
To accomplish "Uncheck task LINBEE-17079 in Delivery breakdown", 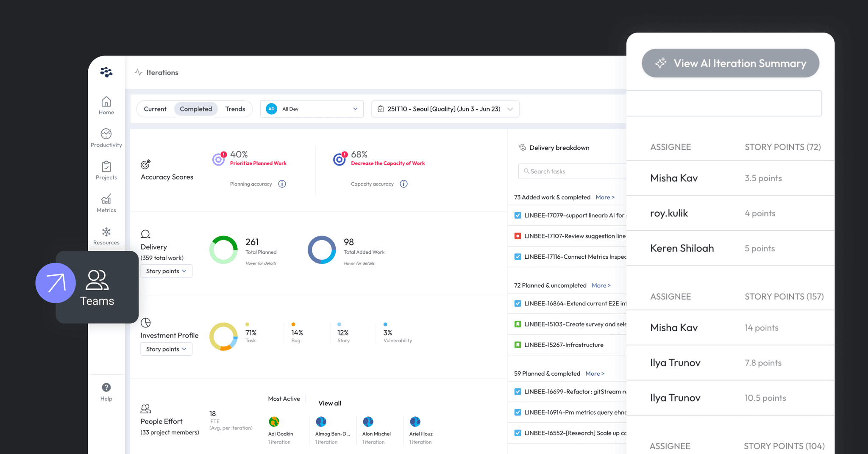I will (517, 215).
